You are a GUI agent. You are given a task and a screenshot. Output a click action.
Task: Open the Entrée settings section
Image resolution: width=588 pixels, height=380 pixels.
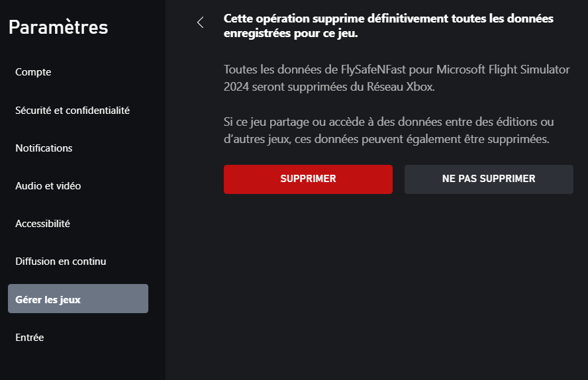[x=29, y=337]
